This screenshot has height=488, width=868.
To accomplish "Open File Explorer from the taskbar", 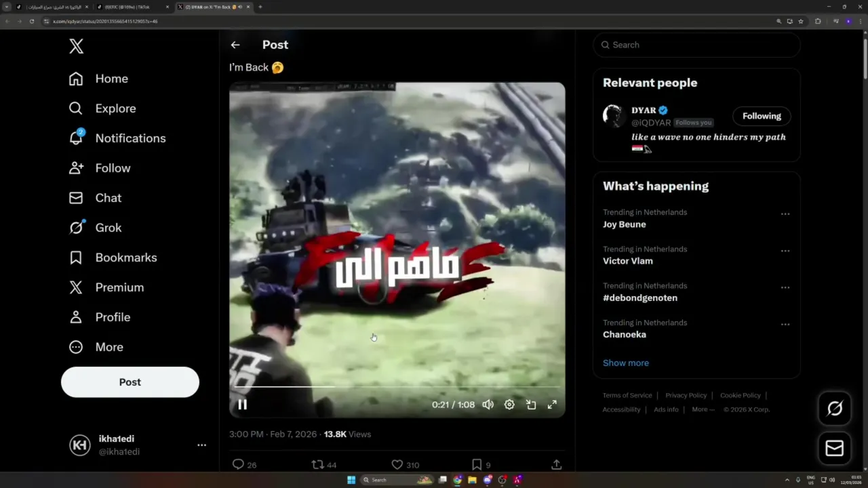I will 472,480.
